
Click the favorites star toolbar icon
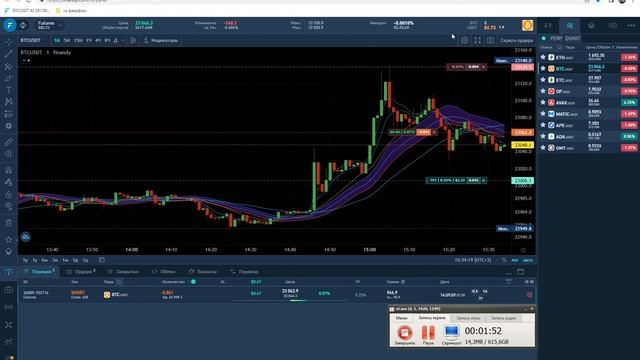9,240
